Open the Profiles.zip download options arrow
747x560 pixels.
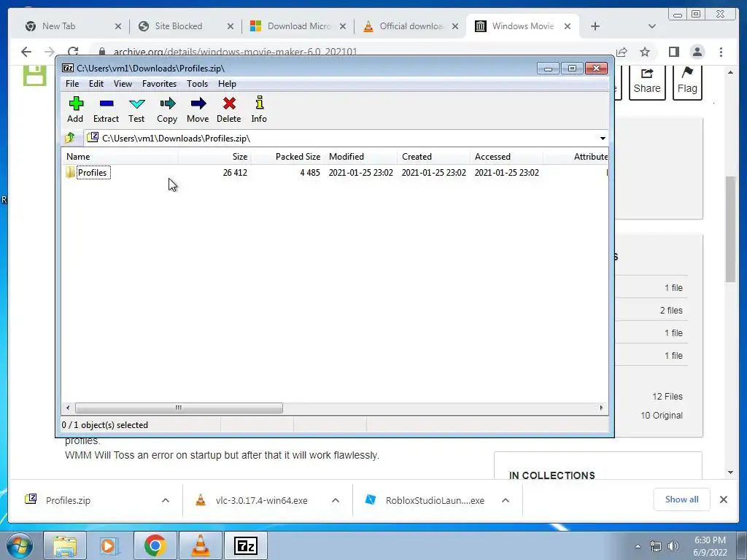(x=166, y=500)
